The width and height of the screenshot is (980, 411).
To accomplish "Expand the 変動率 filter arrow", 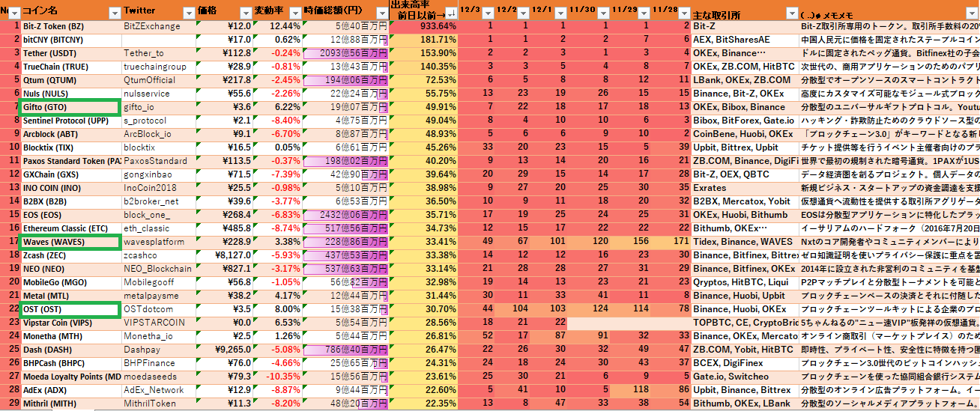I will coord(296,13).
